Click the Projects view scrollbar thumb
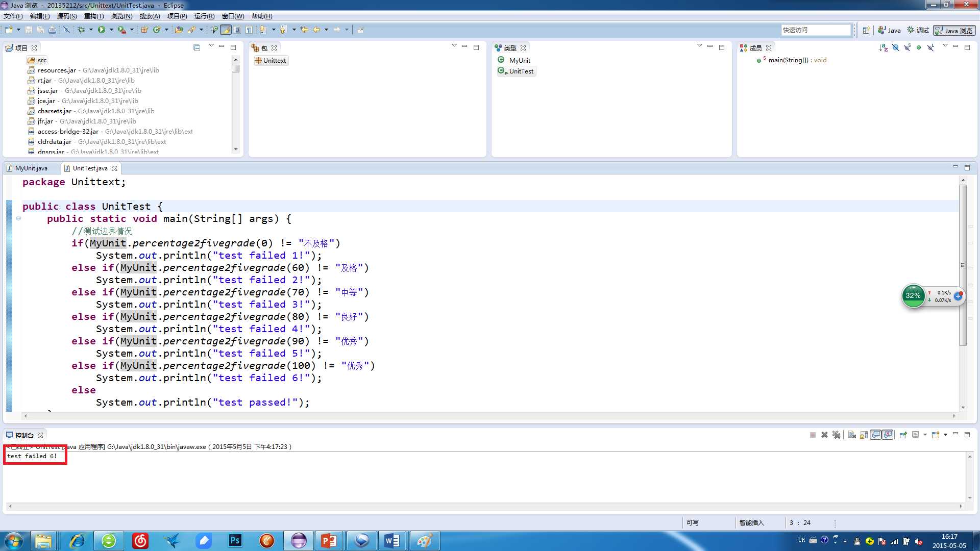 click(235, 68)
